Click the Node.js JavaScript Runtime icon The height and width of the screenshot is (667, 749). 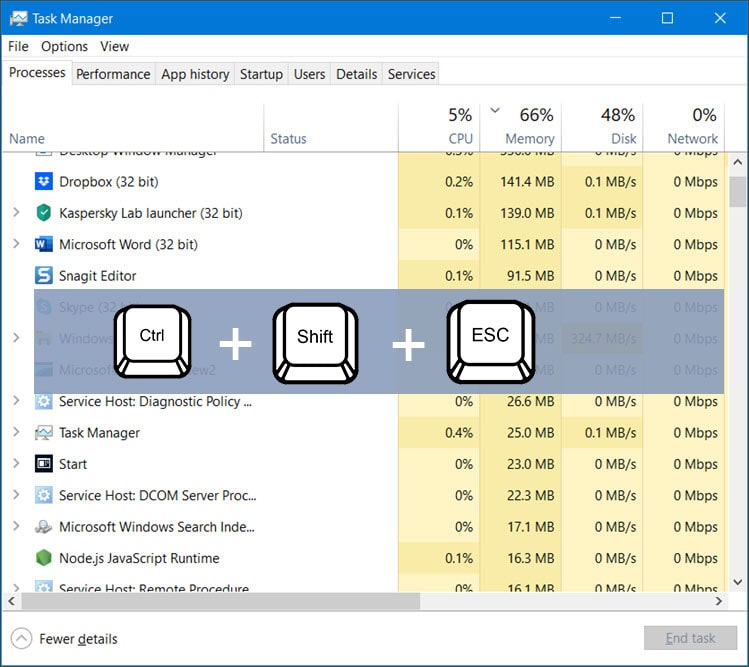coord(43,558)
